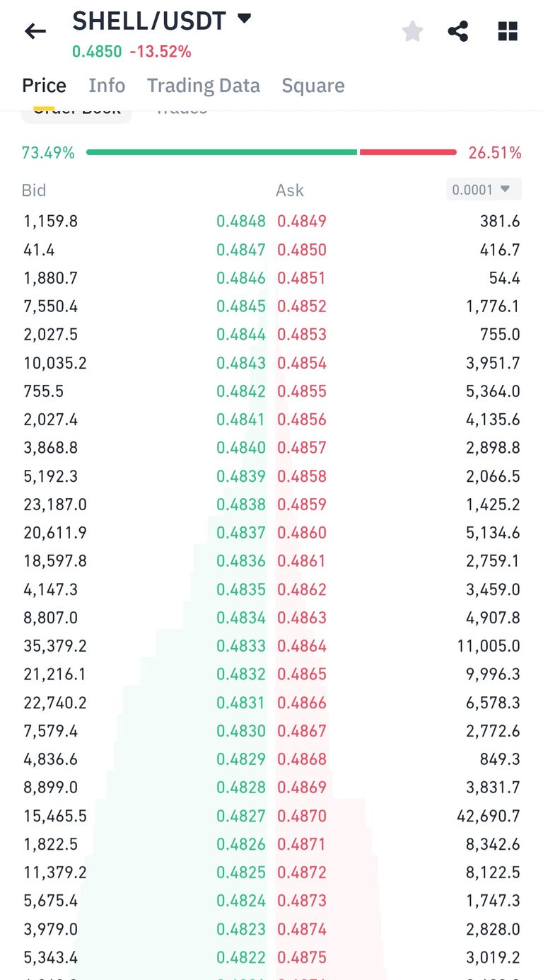Click the 0.4850 last price text

point(97,52)
